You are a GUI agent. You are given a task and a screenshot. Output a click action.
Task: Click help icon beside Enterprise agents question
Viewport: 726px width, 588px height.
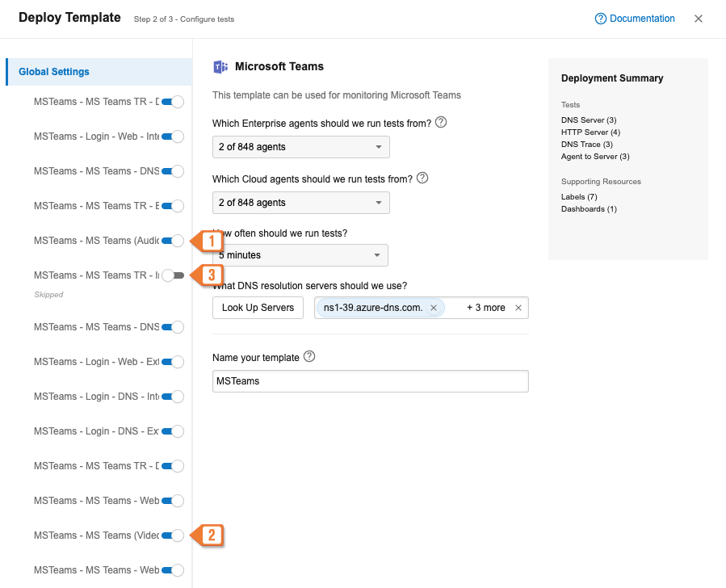(x=441, y=123)
